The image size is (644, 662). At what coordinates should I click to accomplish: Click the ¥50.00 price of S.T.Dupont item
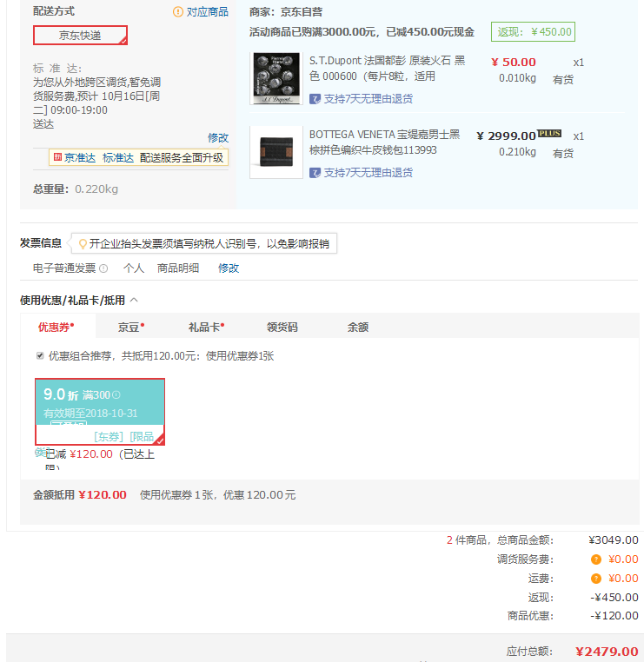[x=514, y=62]
